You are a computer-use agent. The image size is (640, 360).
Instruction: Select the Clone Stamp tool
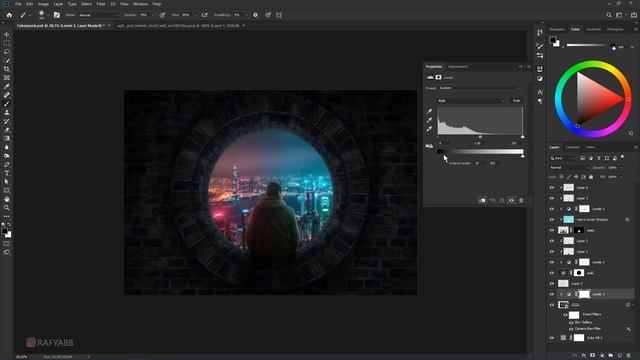[x=7, y=112]
